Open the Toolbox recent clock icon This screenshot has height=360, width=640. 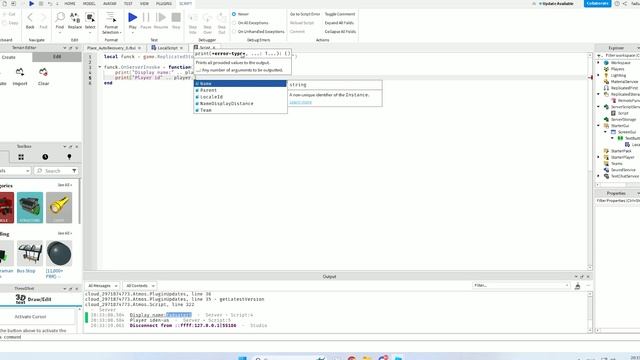(x=45, y=157)
